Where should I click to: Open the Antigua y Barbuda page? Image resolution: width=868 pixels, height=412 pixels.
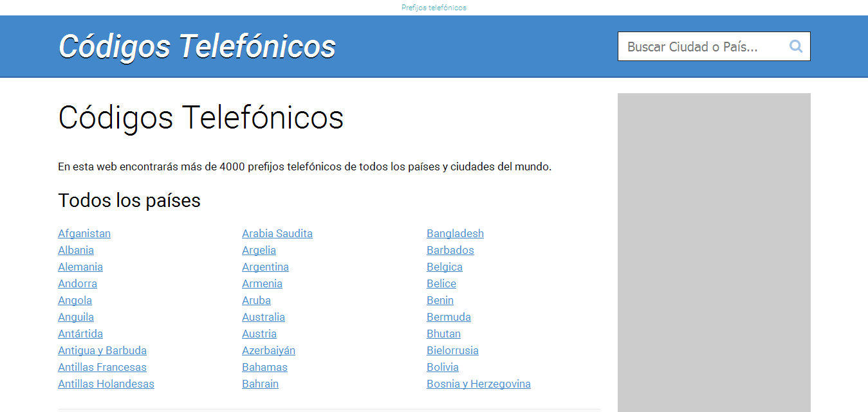(x=102, y=350)
